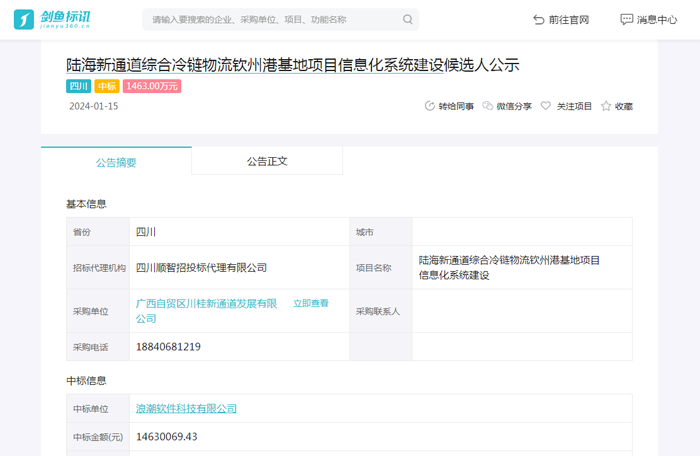
Task: Click the 城市 label cell
Action: 381,232
